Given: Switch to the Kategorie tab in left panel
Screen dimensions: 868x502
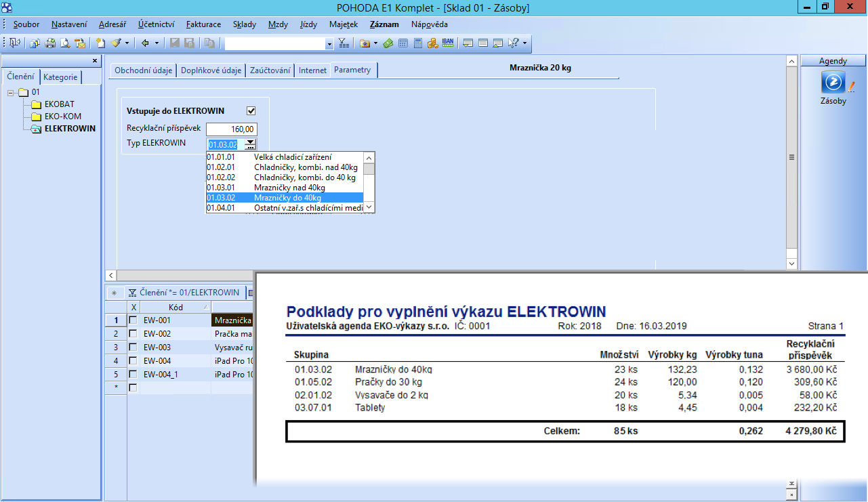Looking at the screenshot, I should (60, 77).
